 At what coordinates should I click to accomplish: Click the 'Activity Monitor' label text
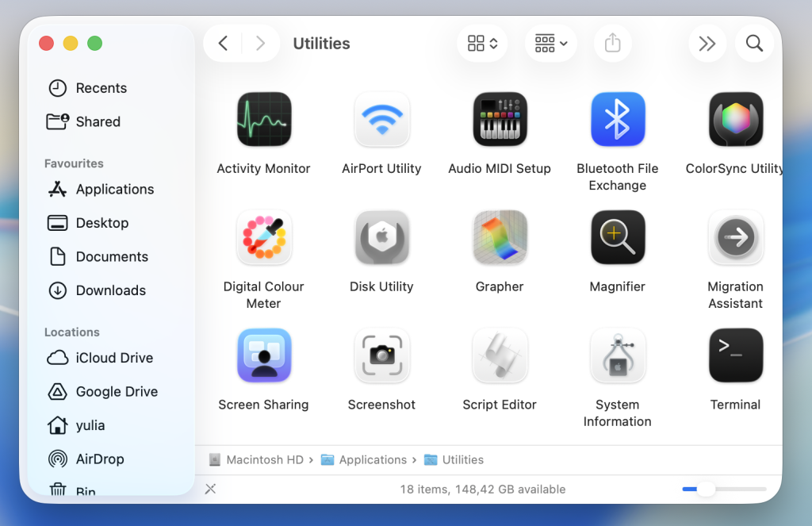pyautogui.click(x=263, y=168)
